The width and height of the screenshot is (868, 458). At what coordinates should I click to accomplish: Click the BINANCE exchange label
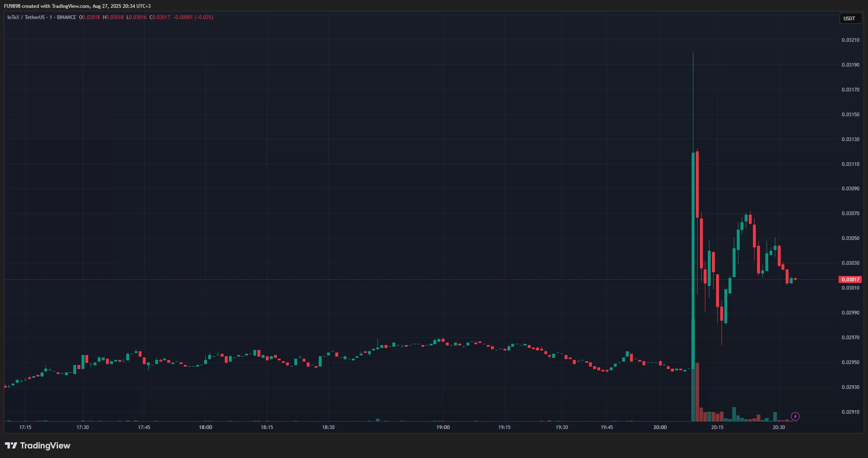(x=66, y=17)
